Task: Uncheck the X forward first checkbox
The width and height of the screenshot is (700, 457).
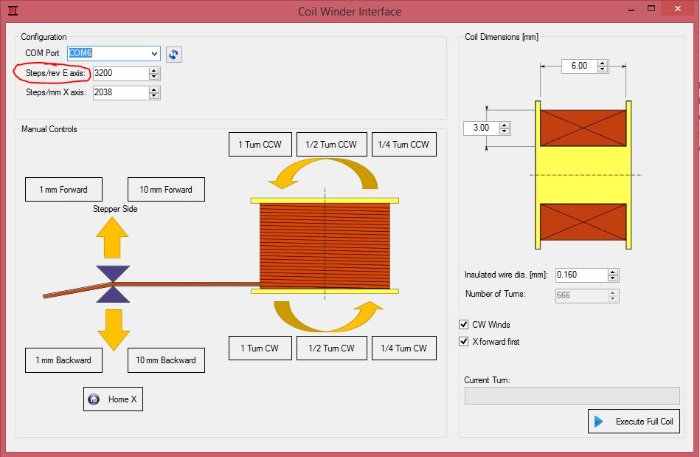Action: point(464,341)
